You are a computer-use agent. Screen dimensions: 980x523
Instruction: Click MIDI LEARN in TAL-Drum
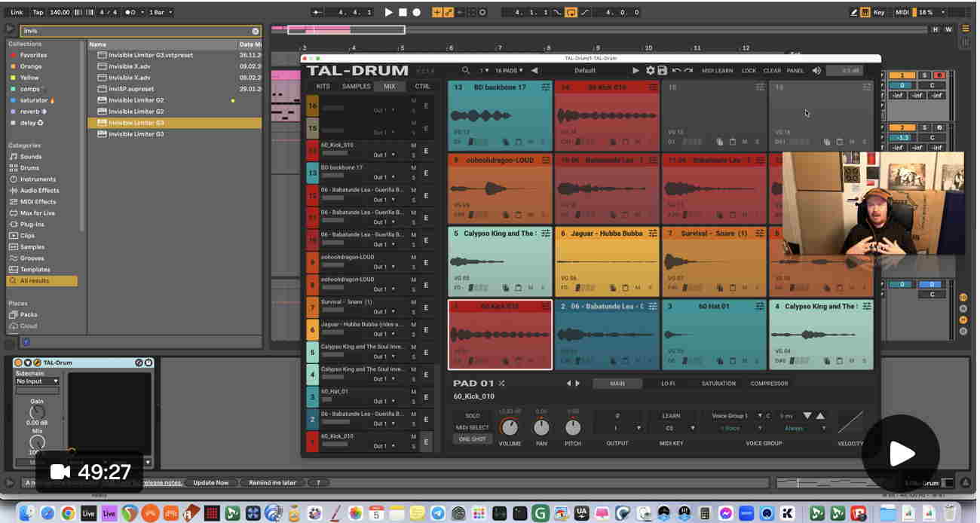coord(717,71)
